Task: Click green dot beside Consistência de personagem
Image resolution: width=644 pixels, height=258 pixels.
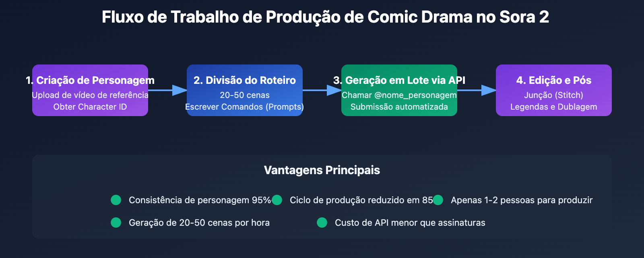Action: tap(116, 200)
